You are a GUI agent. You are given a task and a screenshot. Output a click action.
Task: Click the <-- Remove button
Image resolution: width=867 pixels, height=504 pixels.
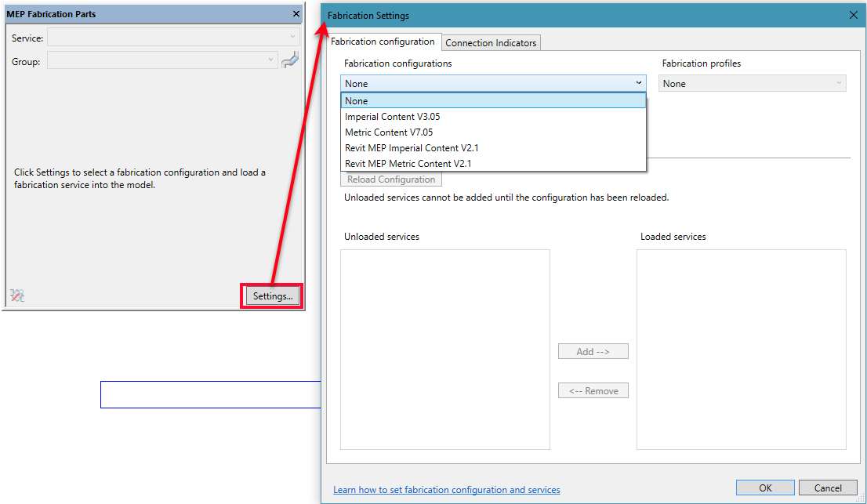coord(593,390)
